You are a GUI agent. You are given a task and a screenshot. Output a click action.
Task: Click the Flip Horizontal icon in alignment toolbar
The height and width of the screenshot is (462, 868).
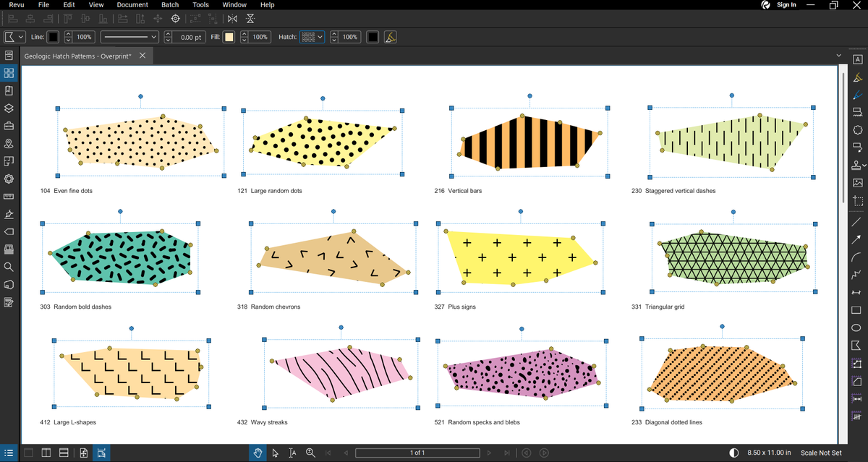pos(231,19)
